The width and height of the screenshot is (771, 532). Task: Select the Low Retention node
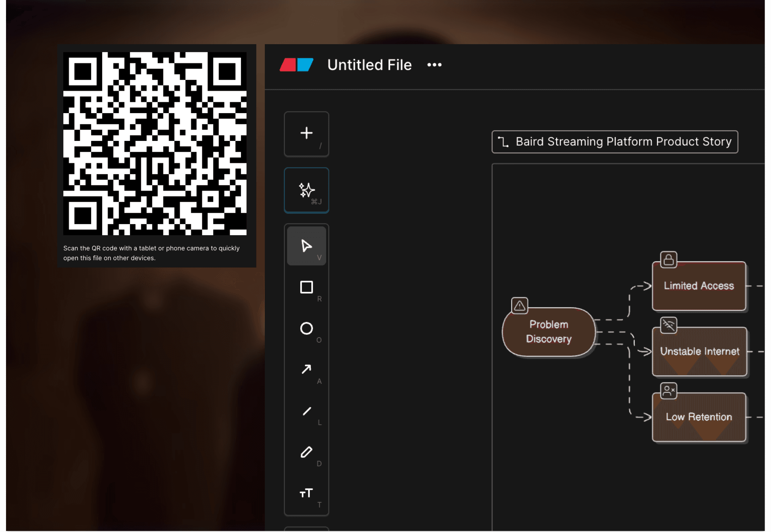point(699,417)
